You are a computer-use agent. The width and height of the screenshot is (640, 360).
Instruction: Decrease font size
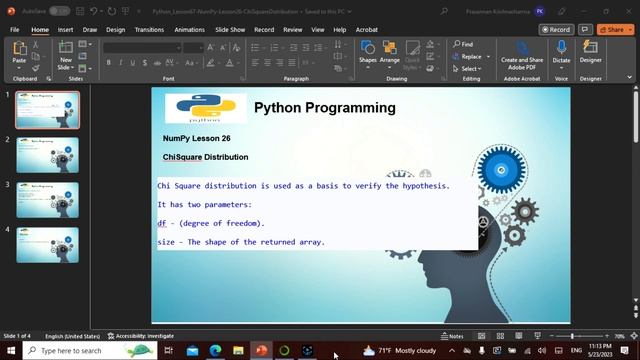pyautogui.click(x=223, y=48)
